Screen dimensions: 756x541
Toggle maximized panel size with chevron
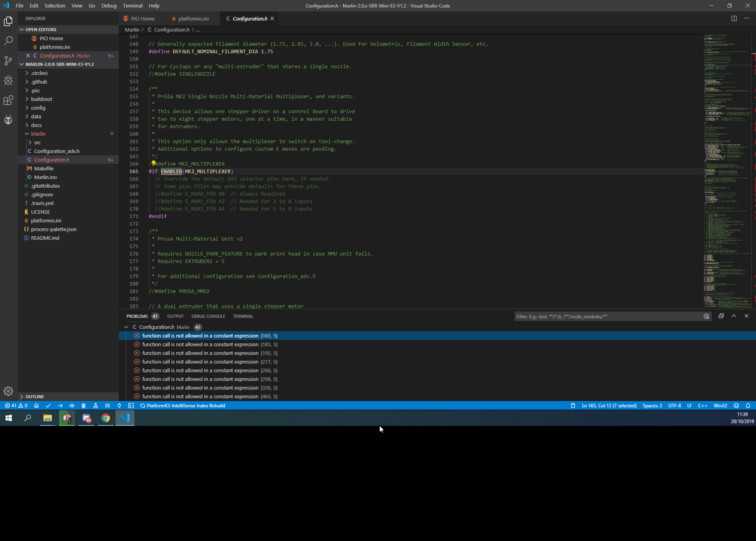(x=734, y=316)
